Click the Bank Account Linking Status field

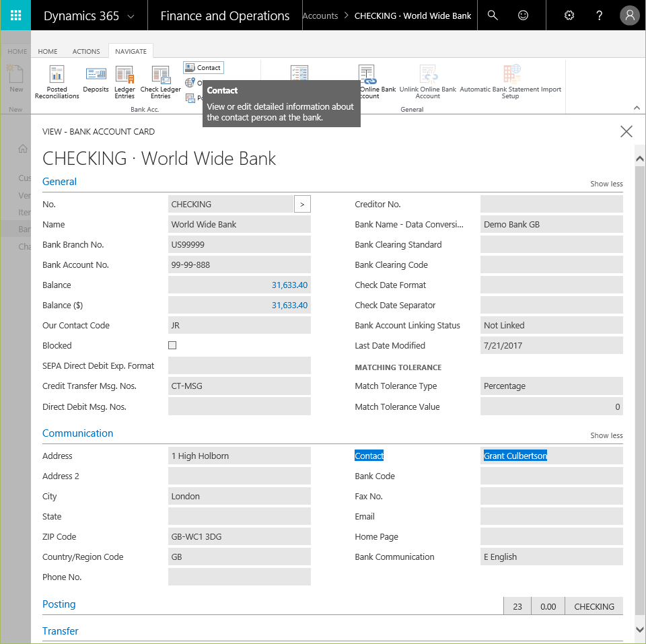click(x=552, y=326)
